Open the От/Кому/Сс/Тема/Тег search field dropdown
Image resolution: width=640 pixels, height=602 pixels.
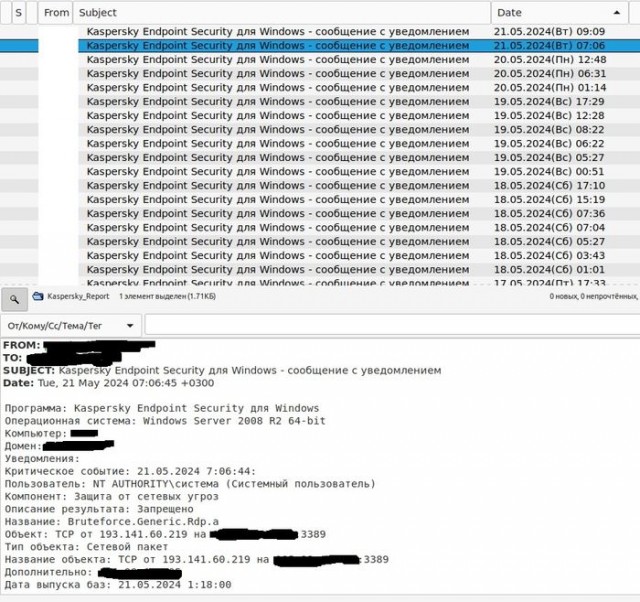coord(71,326)
